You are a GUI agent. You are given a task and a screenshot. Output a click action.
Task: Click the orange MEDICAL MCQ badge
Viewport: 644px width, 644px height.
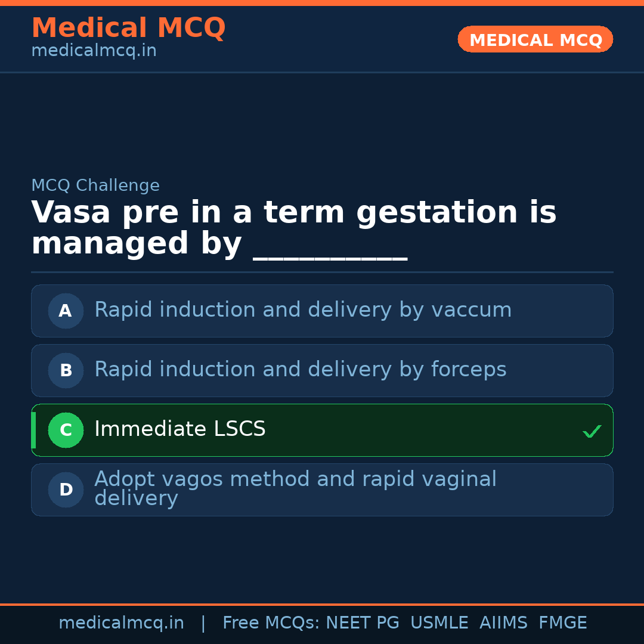click(535, 40)
